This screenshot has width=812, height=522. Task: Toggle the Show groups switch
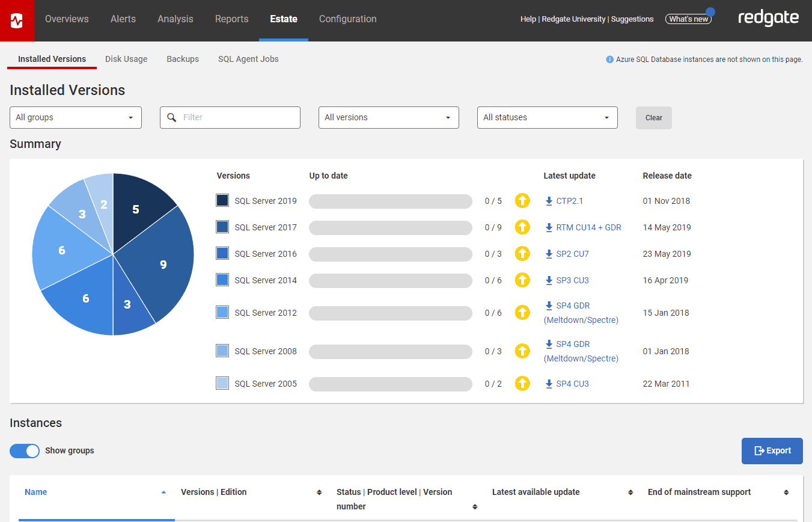click(x=25, y=451)
